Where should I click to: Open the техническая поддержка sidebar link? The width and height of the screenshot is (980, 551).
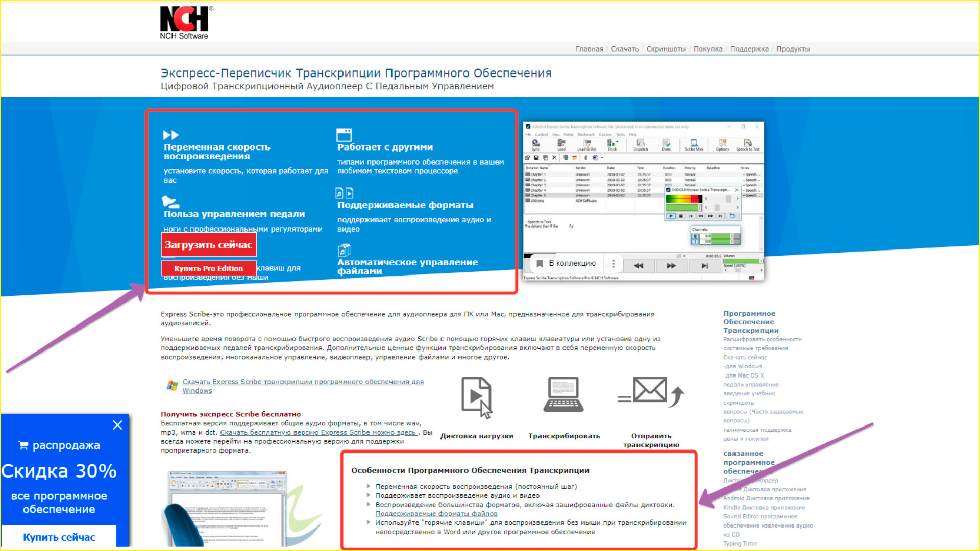point(757,430)
